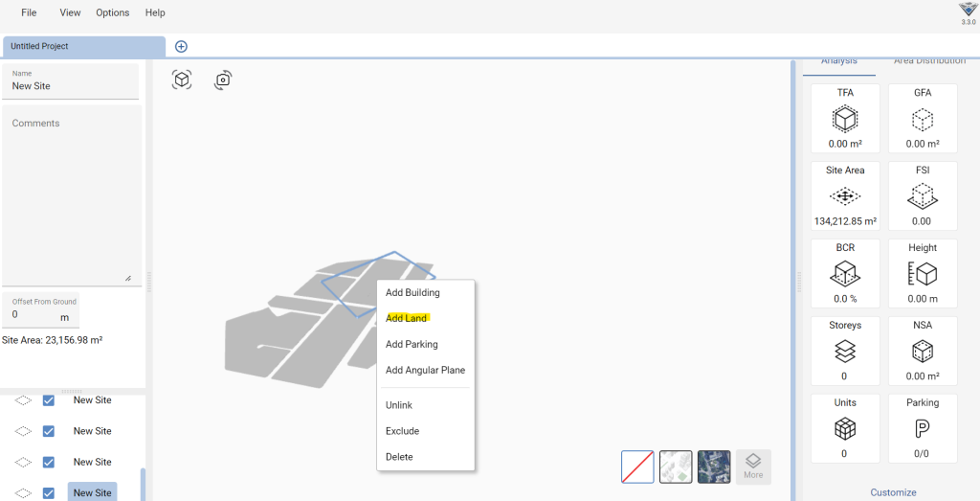Image resolution: width=980 pixels, height=501 pixels.
Task: Open the More layers button
Action: click(753, 467)
